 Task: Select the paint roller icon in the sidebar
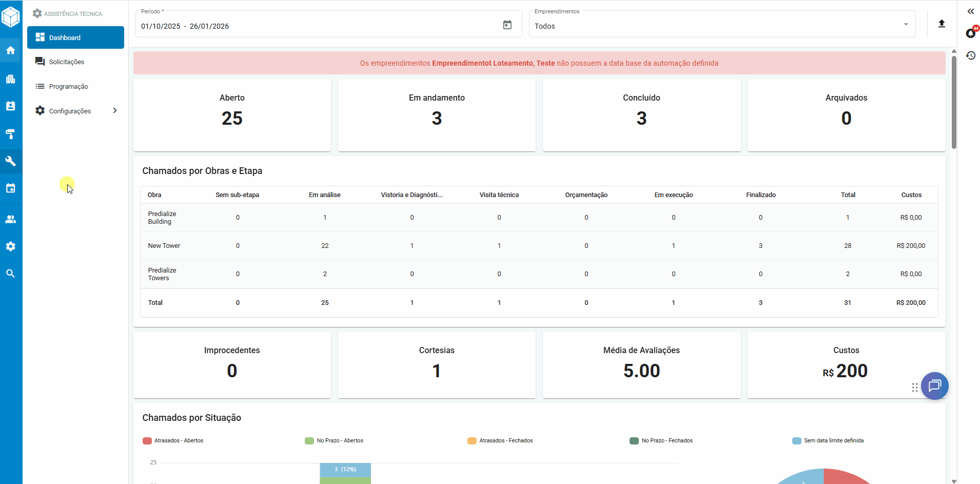(10, 134)
